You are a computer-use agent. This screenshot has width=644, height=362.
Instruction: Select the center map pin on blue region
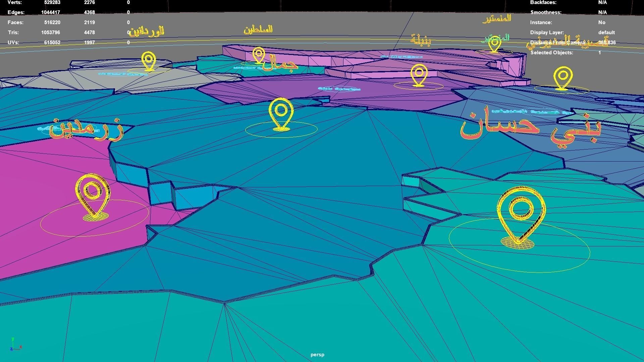coord(281,114)
